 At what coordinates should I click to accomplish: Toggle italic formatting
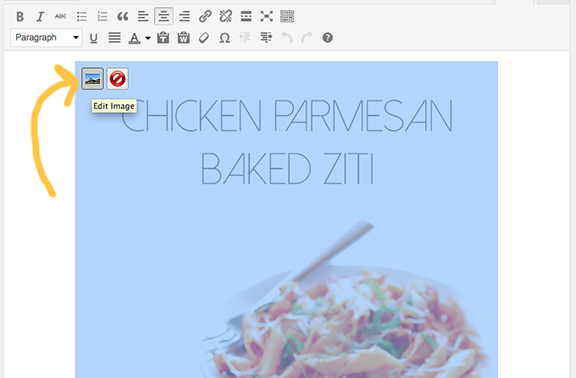pos(40,17)
